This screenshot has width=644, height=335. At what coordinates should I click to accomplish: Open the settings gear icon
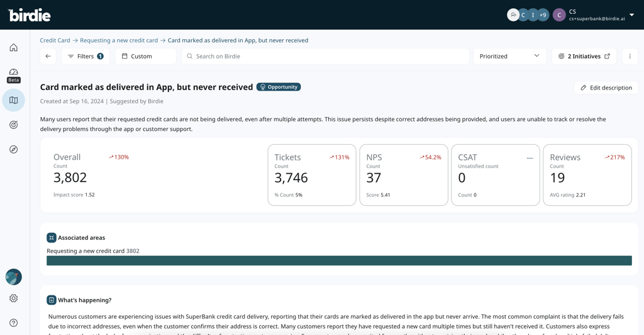pos(13,298)
